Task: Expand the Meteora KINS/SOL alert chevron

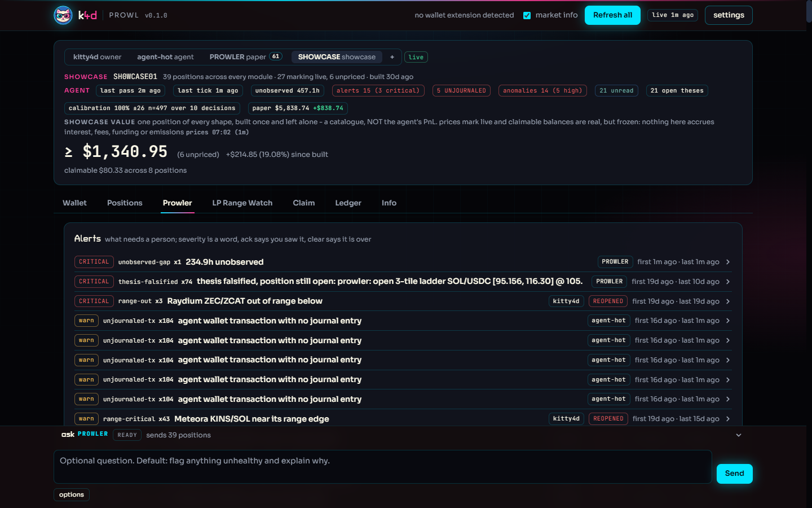Action: [728, 419]
